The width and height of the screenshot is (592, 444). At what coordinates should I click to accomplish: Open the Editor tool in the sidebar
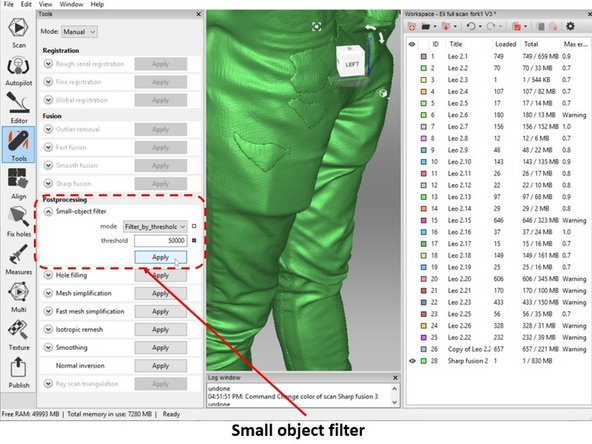click(18, 108)
